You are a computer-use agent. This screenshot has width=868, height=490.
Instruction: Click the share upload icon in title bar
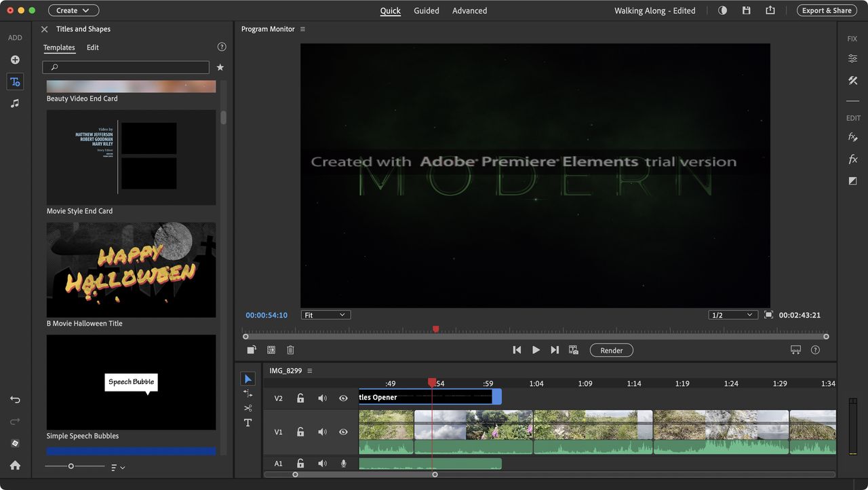coord(770,11)
